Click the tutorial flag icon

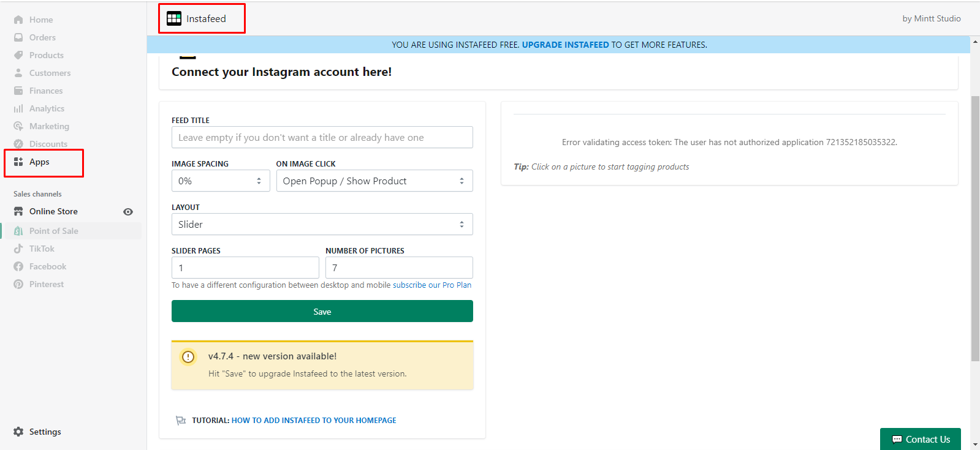tap(181, 420)
